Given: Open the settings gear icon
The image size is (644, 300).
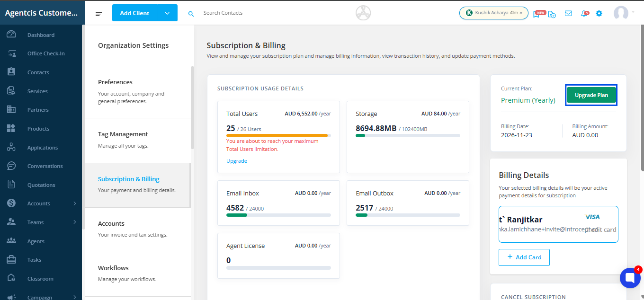Looking at the screenshot, I should pos(599,13).
